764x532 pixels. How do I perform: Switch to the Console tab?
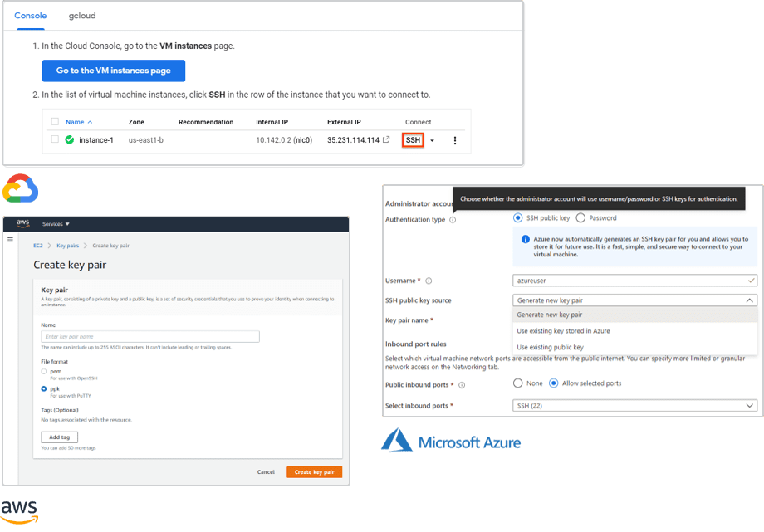point(30,16)
